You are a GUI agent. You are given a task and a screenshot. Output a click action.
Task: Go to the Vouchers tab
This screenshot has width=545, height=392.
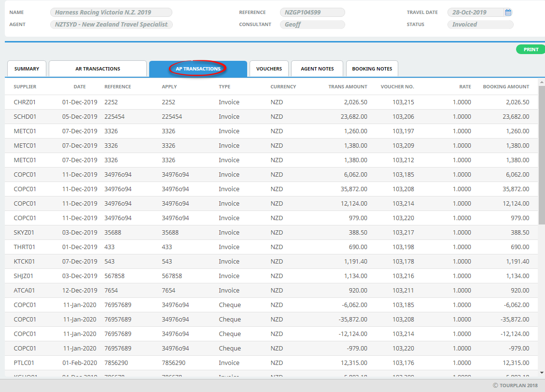click(269, 69)
